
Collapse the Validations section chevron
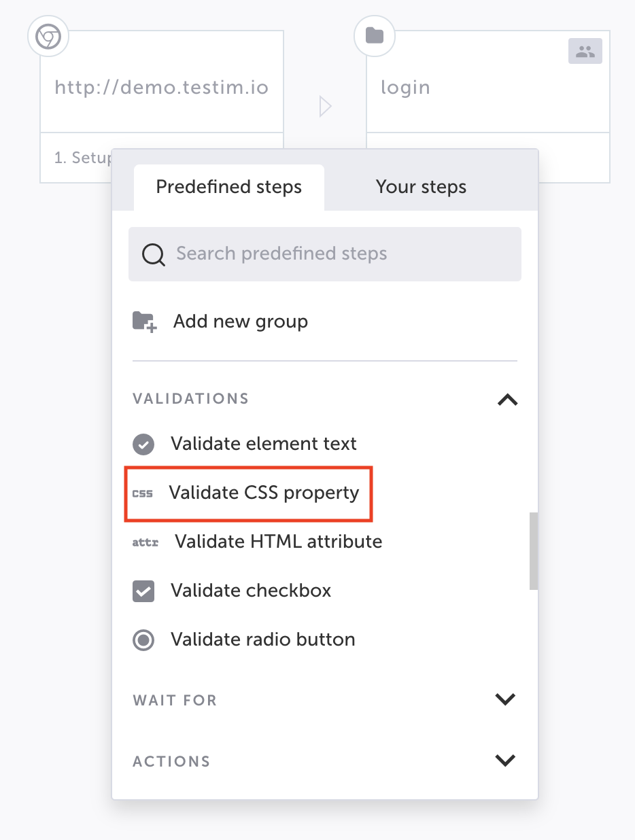tap(507, 400)
